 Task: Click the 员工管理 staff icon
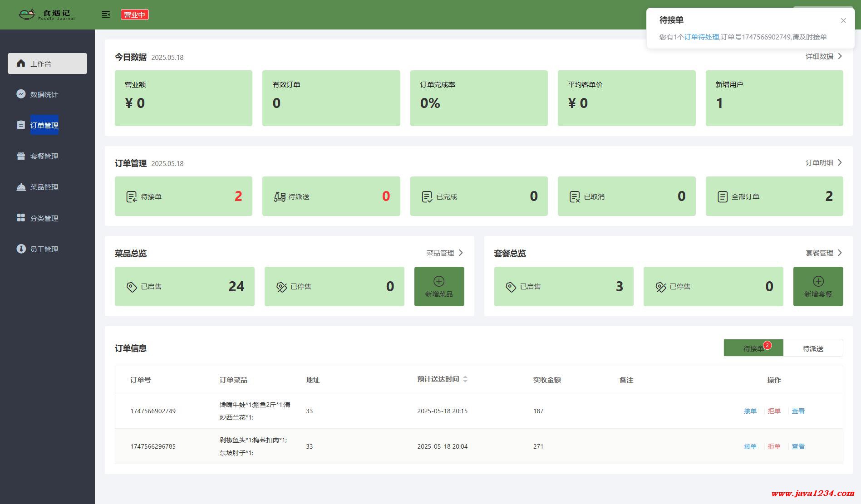pos(21,249)
